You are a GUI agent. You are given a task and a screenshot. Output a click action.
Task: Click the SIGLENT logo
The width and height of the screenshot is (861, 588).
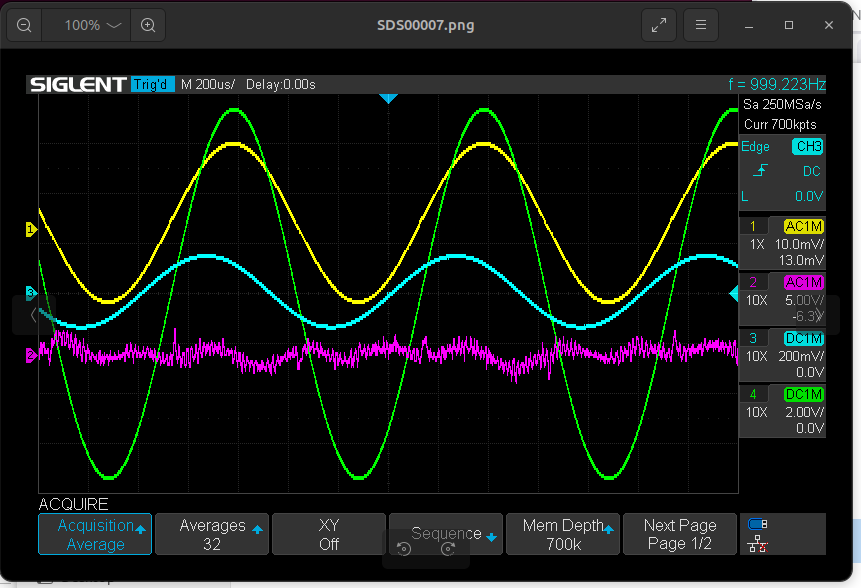(x=78, y=85)
